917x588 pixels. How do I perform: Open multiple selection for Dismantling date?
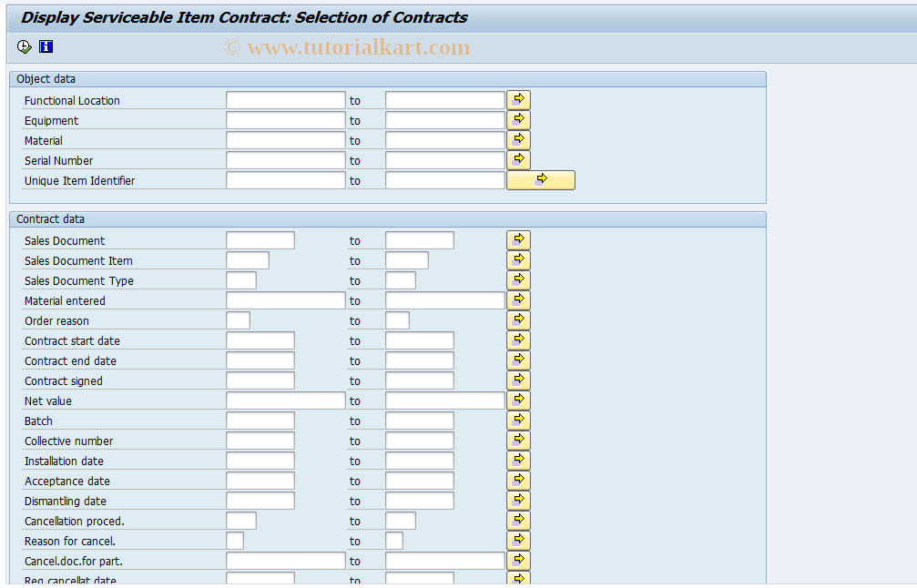click(517, 500)
